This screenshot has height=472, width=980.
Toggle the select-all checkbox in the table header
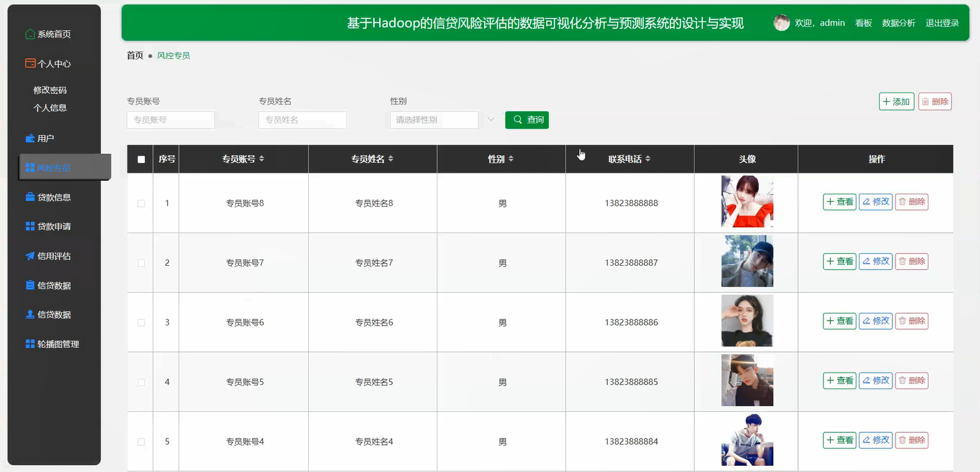point(141,160)
